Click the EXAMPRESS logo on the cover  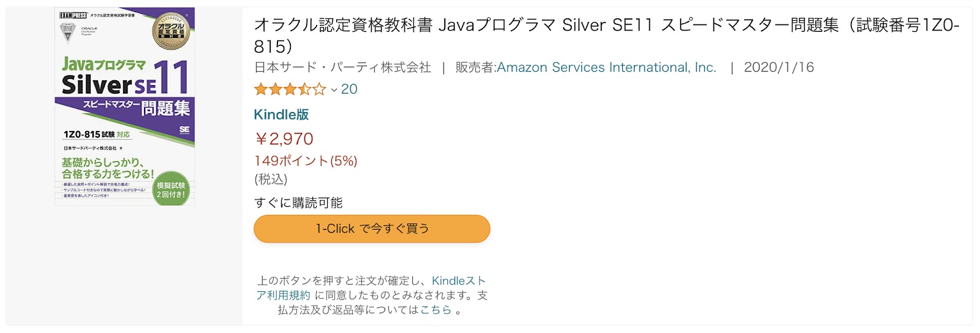(x=73, y=15)
